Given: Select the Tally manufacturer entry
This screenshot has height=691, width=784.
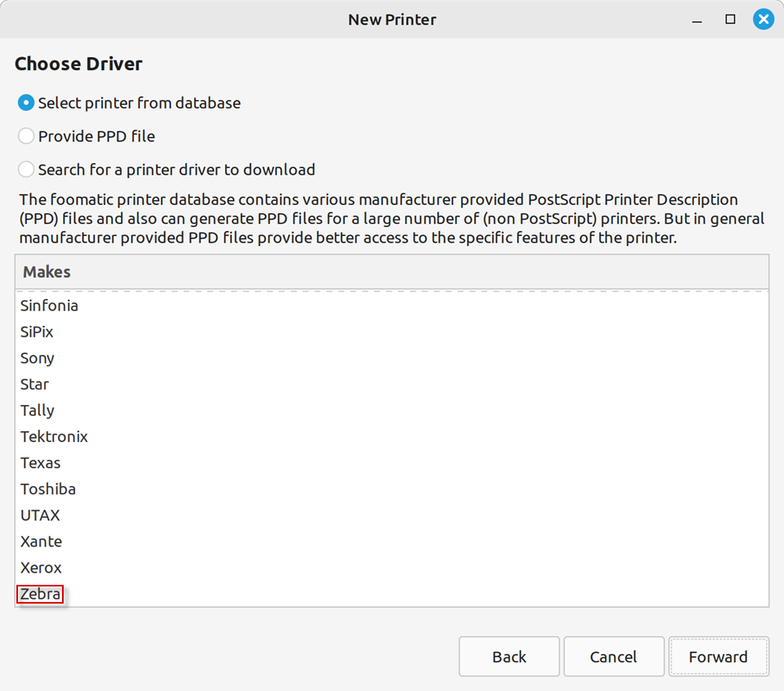Looking at the screenshot, I should pos(38,410).
